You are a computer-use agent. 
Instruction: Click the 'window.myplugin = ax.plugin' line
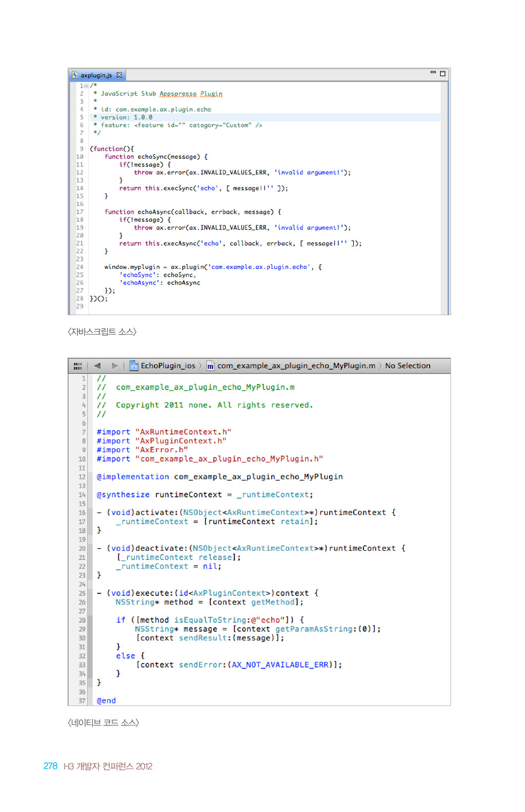213,267
